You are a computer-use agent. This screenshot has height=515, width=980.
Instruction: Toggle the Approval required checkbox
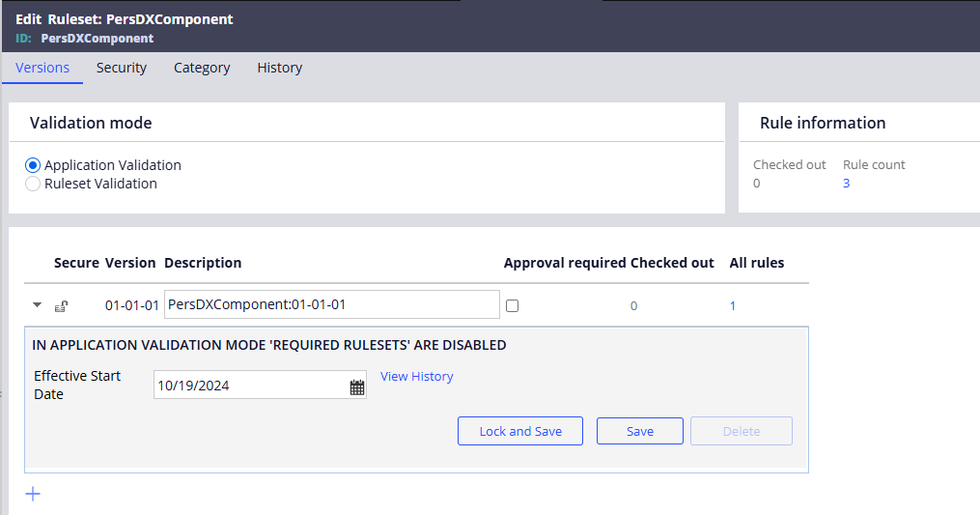pyautogui.click(x=513, y=305)
